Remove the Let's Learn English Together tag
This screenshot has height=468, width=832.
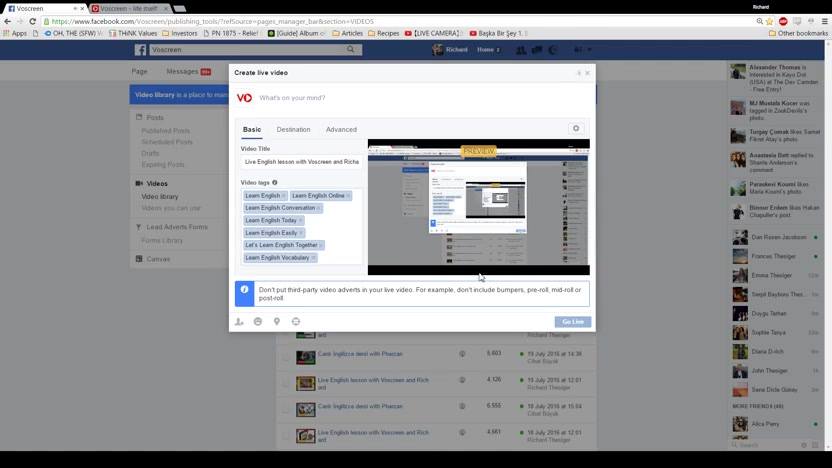click(x=321, y=245)
